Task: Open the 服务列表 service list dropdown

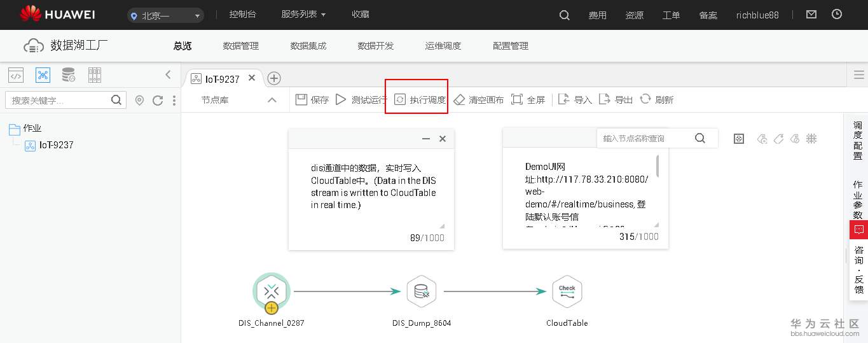Action: (303, 15)
